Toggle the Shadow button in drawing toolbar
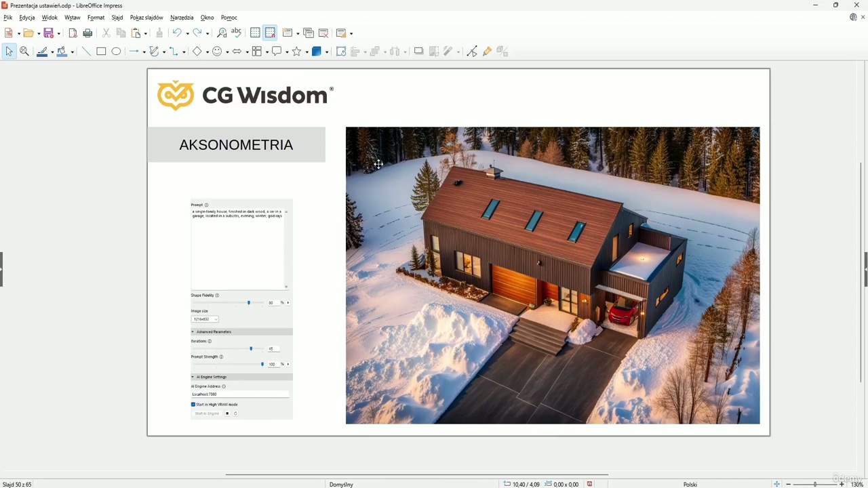 pyautogui.click(x=418, y=52)
